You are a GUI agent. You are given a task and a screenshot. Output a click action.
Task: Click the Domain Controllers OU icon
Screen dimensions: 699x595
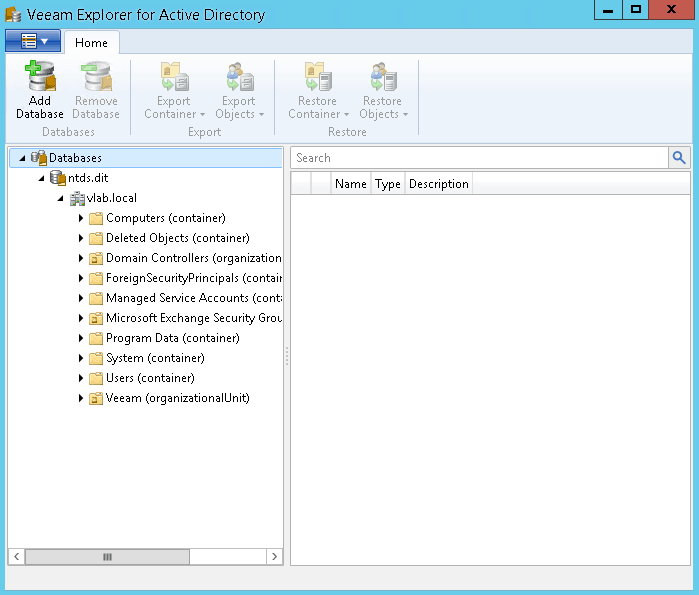click(96, 259)
